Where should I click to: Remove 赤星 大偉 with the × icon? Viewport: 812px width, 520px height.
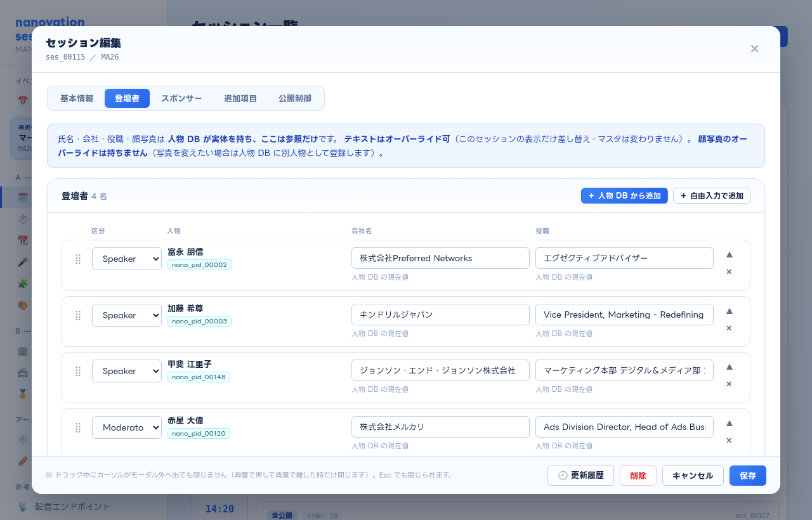(x=729, y=440)
